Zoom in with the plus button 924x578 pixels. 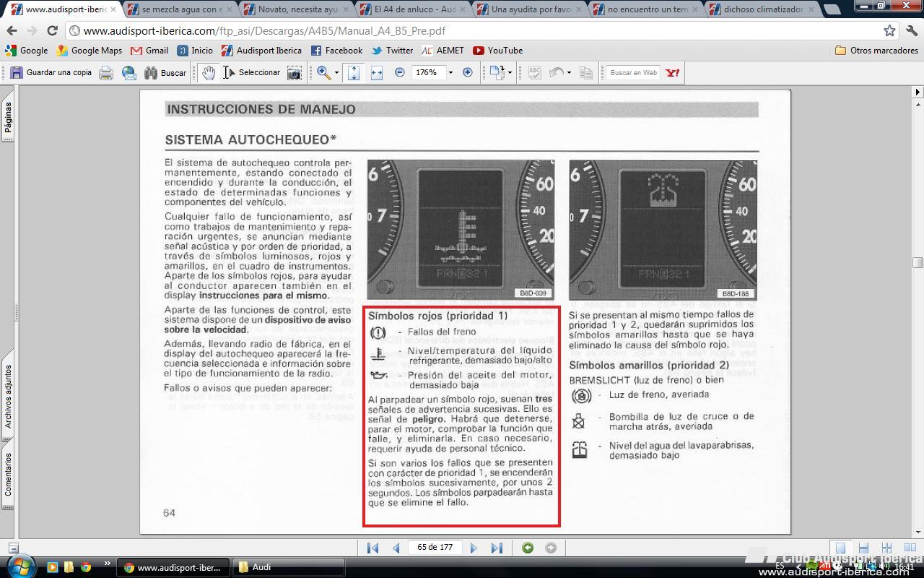coord(467,72)
